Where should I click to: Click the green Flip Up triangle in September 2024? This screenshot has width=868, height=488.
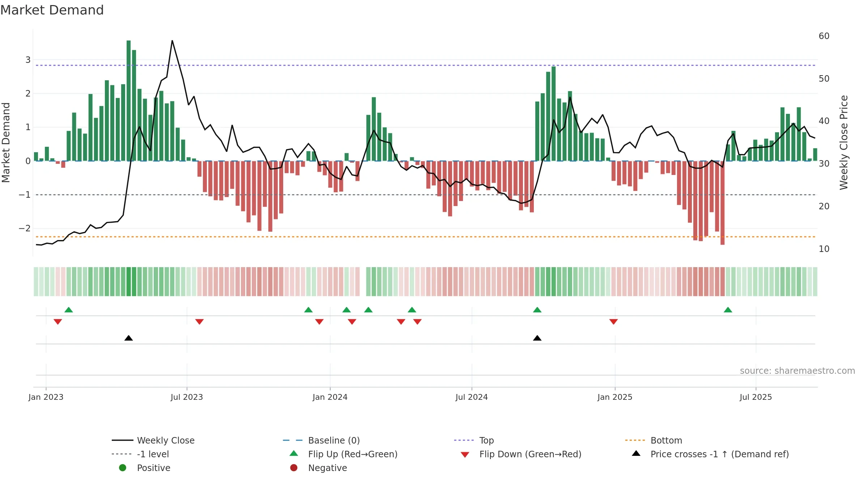tap(537, 310)
